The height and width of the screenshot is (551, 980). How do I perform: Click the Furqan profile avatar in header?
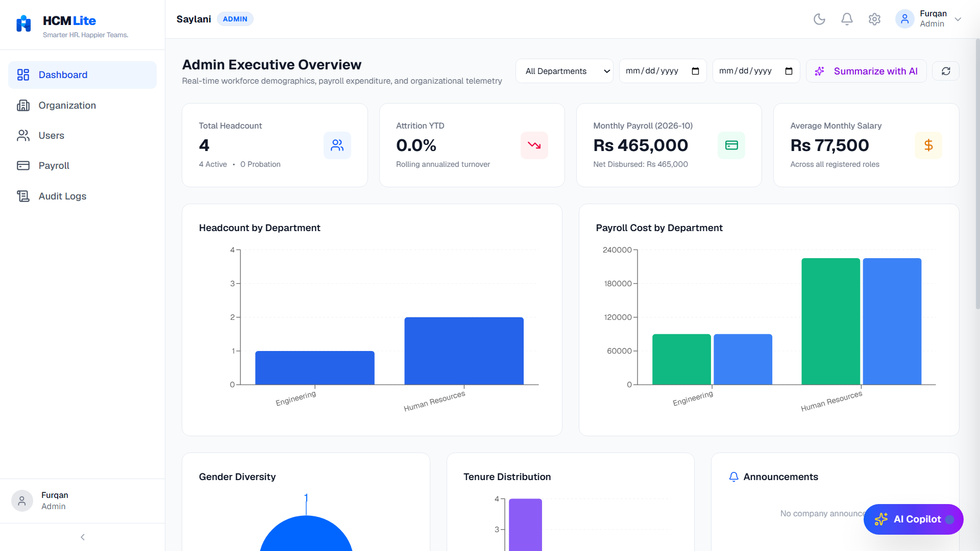904,19
